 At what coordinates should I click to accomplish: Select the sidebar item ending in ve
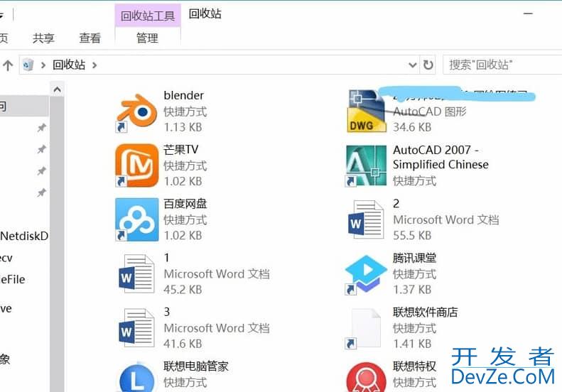(x=6, y=308)
